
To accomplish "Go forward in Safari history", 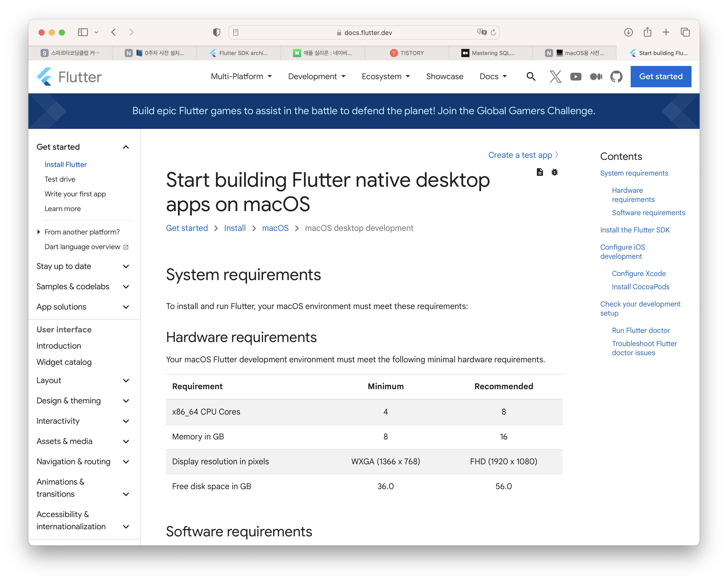I will click(131, 32).
